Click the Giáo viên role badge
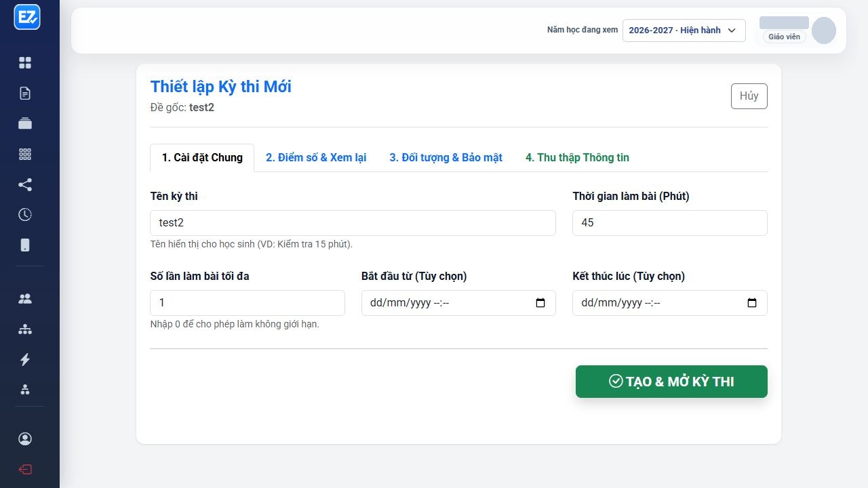Screen dimensions: 868x488 (x=784, y=37)
